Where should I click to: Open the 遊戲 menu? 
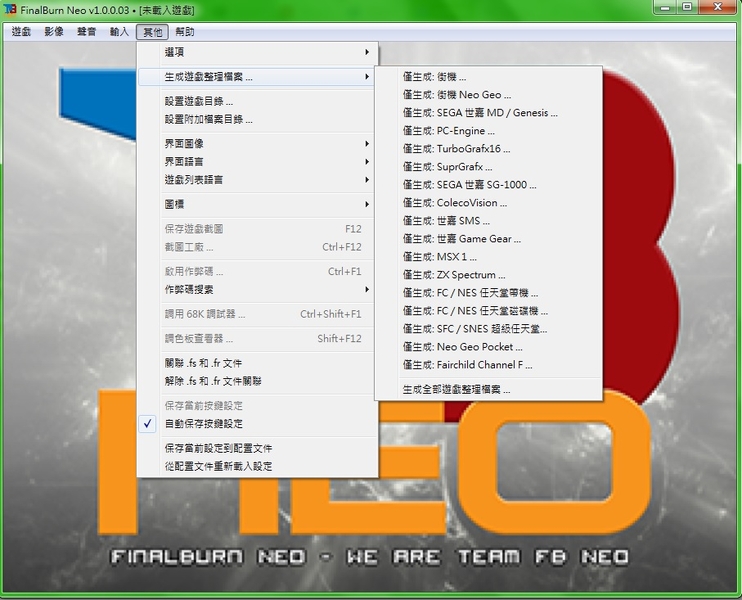click(21, 32)
